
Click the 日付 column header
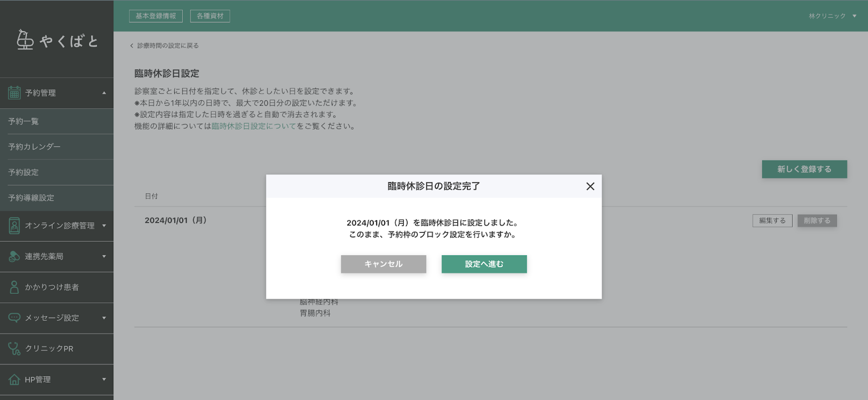151,196
